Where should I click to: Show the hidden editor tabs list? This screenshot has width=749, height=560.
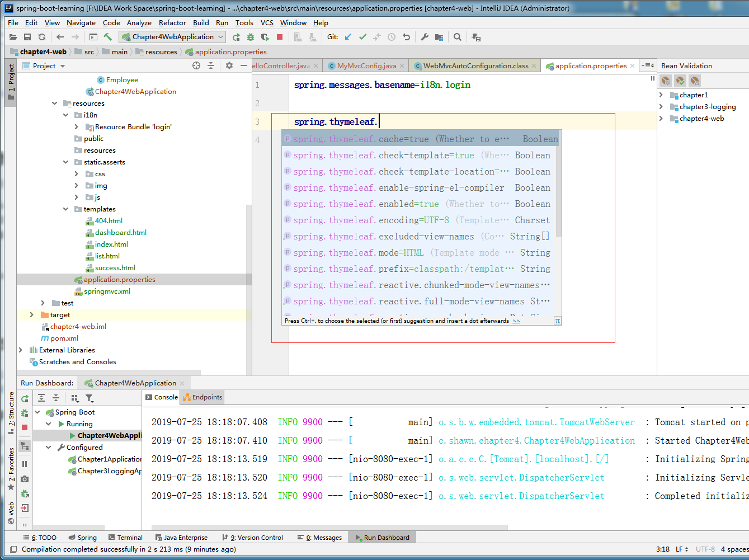[x=648, y=65]
